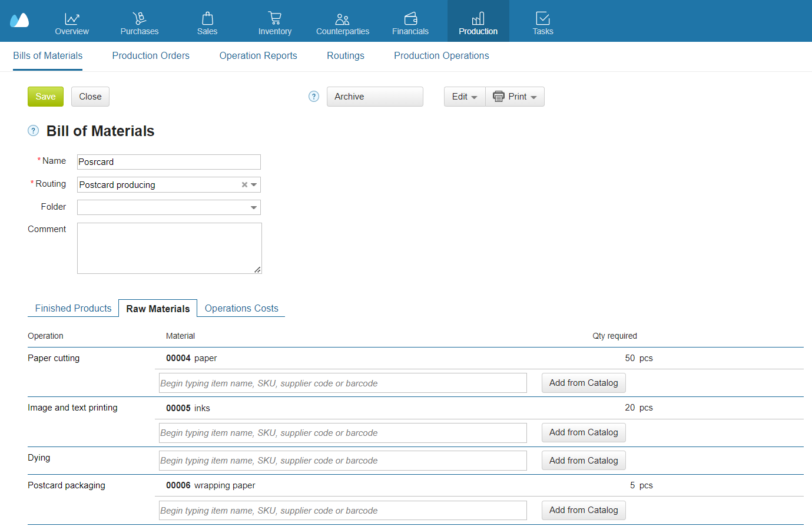Click the Operation column header

tap(45, 336)
